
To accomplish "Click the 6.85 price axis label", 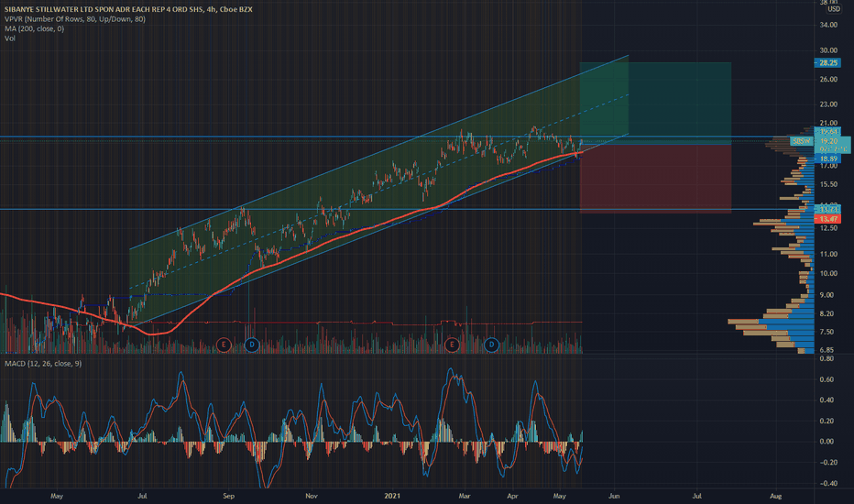I will pos(827,350).
